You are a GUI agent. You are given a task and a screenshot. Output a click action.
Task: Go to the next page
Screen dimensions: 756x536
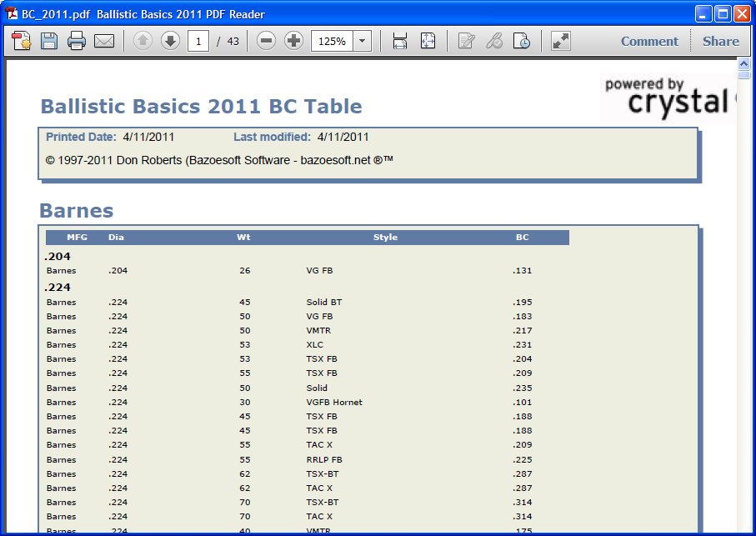click(x=170, y=40)
